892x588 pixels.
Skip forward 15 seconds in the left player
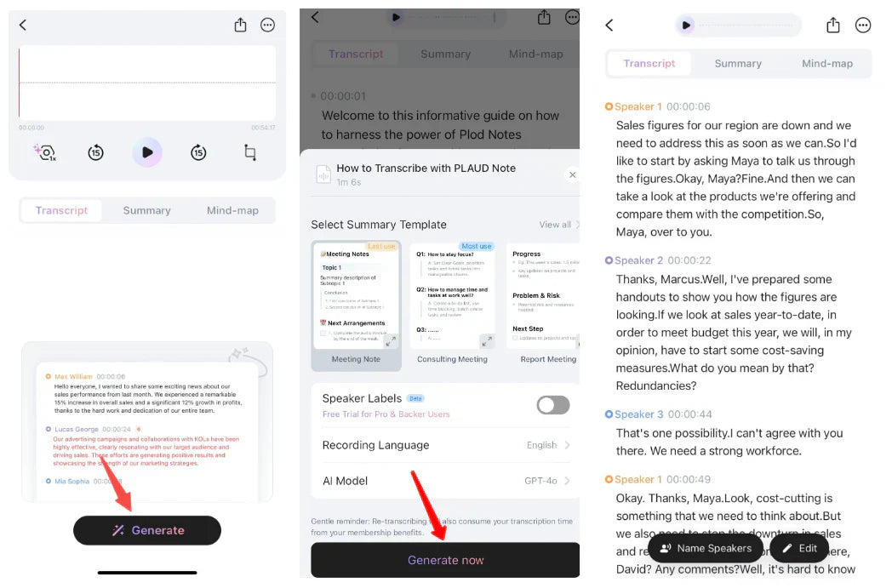click(198, 152)
